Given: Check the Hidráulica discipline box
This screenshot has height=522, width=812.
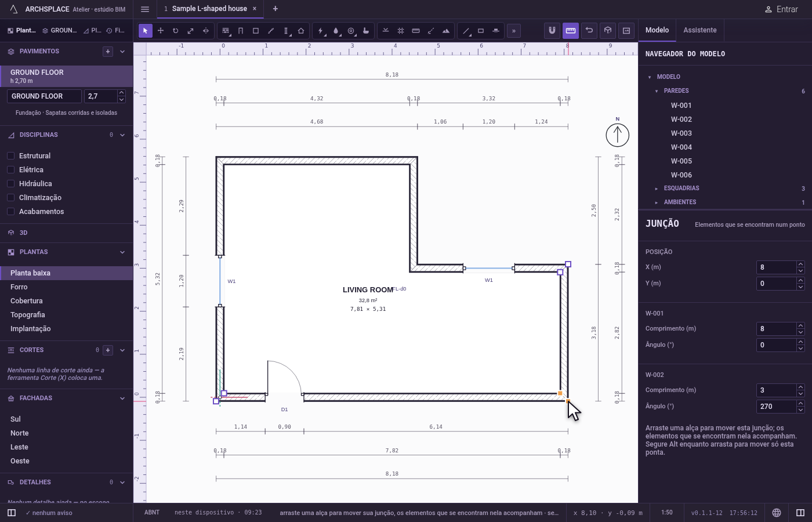Looking at the screenshot, I should 10,183.
